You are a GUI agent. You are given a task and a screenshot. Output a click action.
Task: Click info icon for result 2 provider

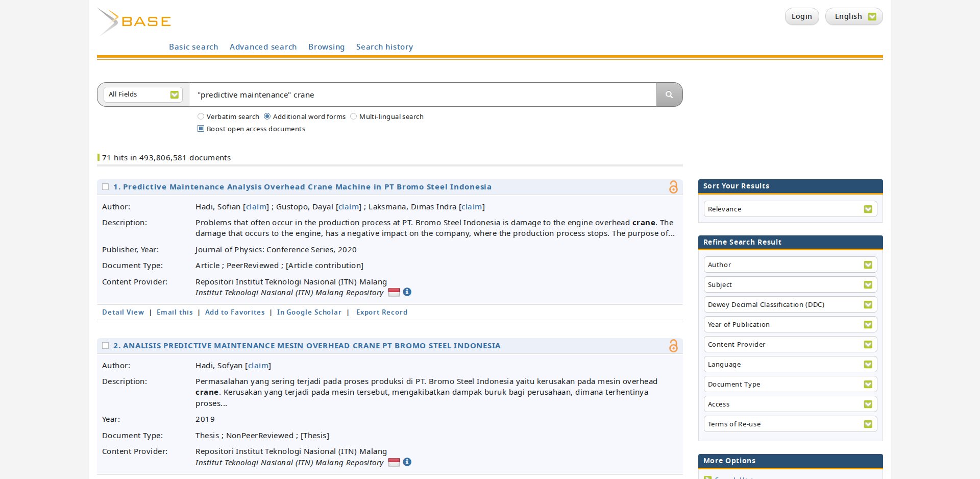pyautogui.click(x=407, y=462)
